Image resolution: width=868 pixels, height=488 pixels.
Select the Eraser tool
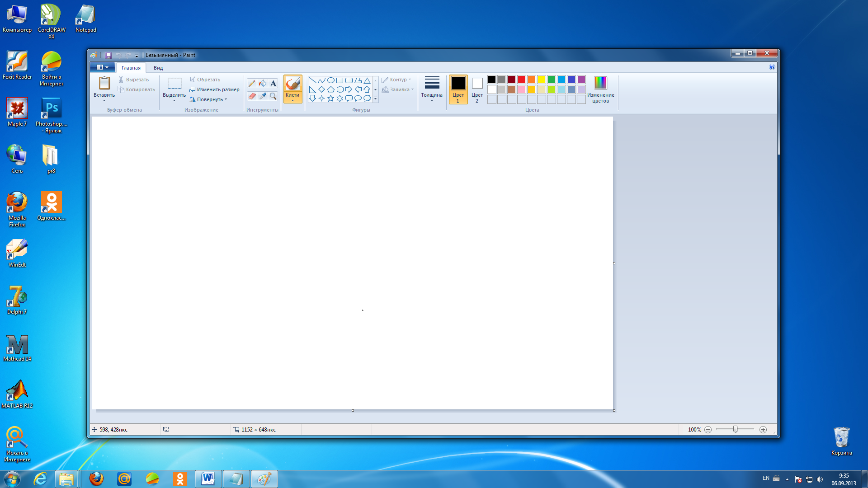(x=252, y=96)
